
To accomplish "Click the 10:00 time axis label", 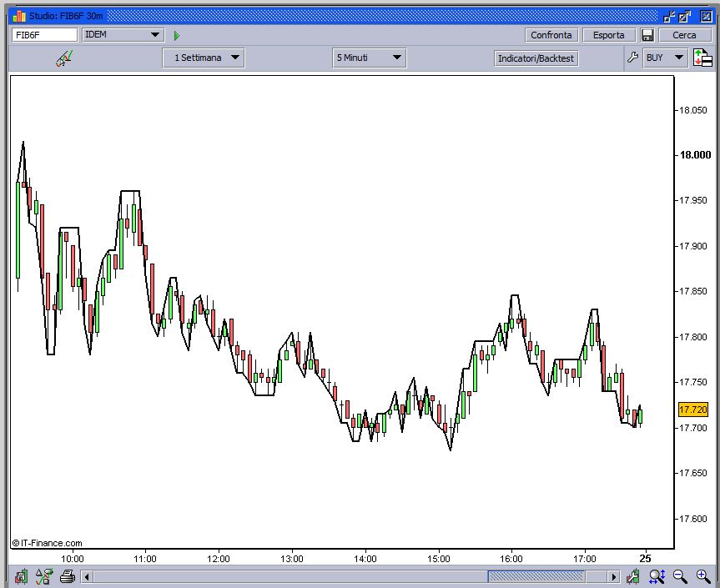I will [x=73, y=559].
